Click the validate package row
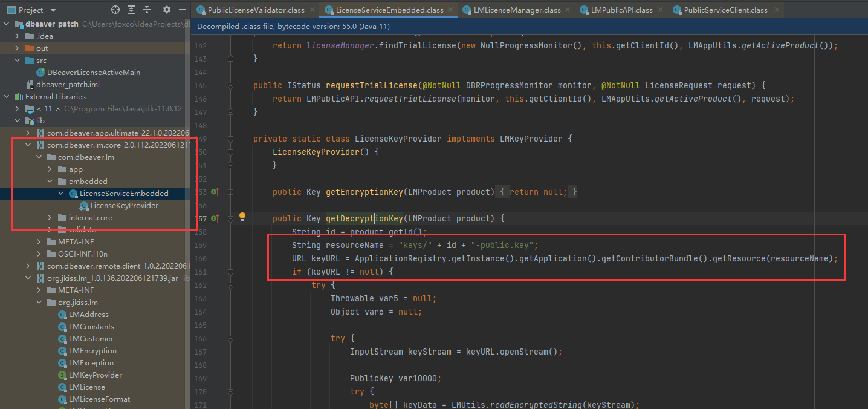Viewport: 868px width, 409px height. coord(95,230)
